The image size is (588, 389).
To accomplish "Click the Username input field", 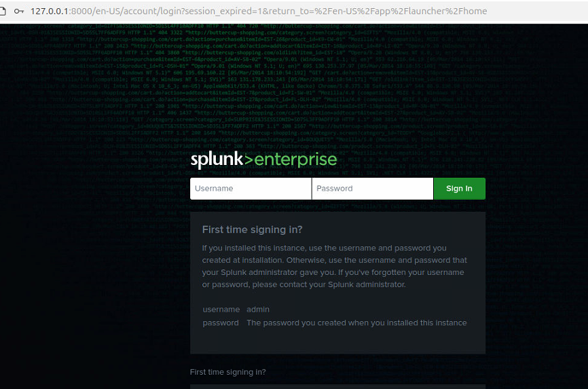I will click(x=251, y=188).
